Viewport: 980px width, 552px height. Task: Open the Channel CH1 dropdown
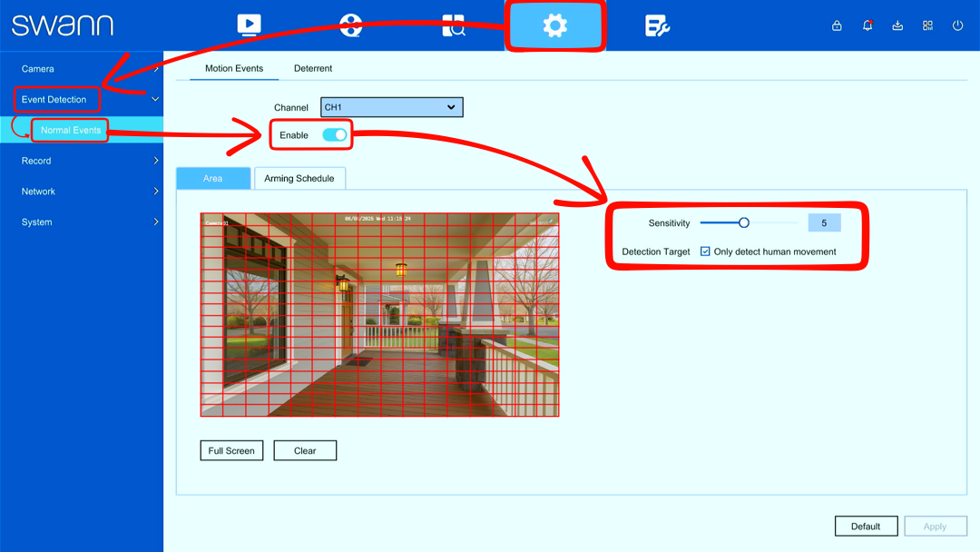[x=392, y=107]
